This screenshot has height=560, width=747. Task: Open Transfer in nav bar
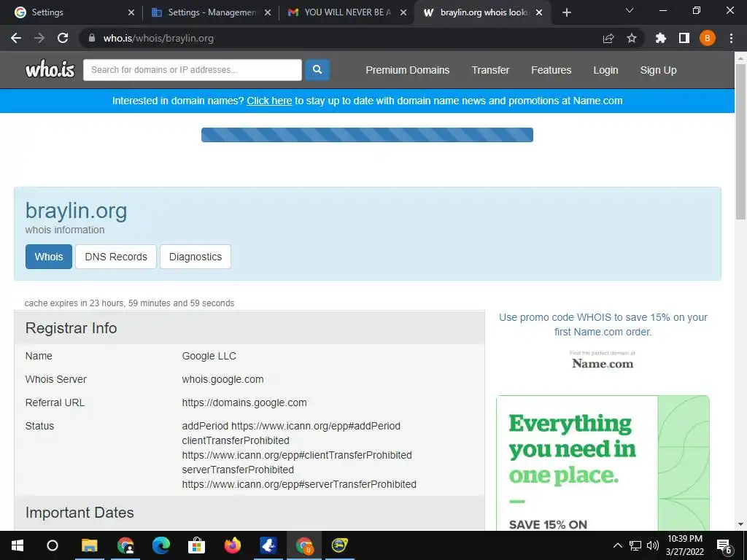(490, 70)
